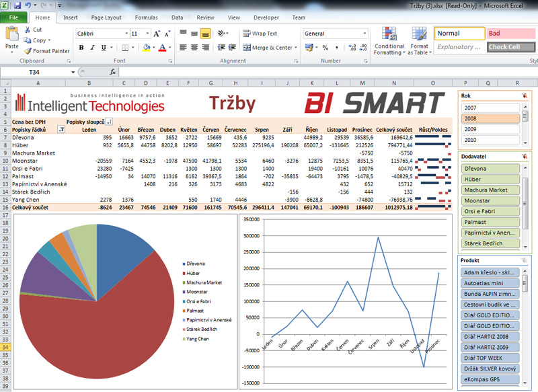Screen dimensions: 538x392
Task: Filter by Palmast in Dodavatel slicer
Action: tap(491, 222)
